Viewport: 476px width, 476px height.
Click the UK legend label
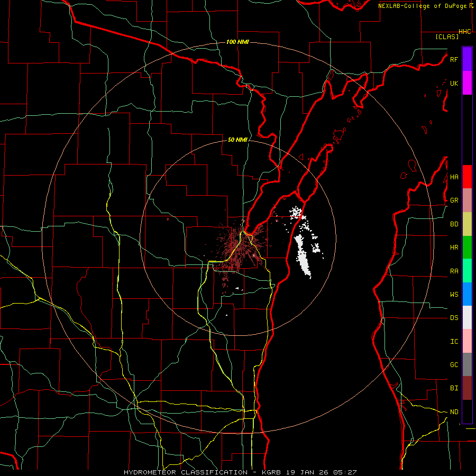point(454,83)
